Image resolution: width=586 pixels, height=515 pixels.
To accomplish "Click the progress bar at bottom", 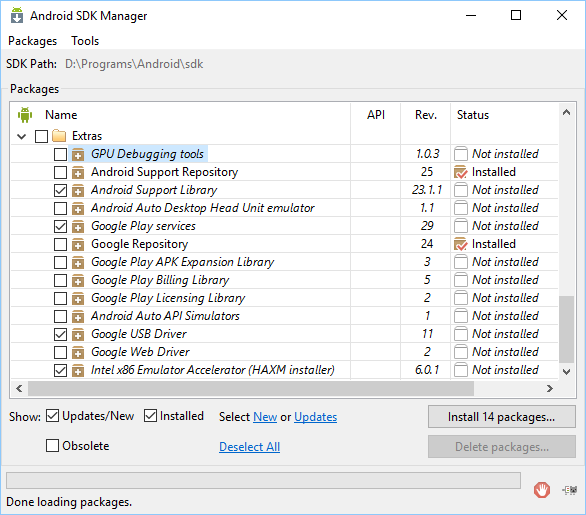I will click(263, 480).
